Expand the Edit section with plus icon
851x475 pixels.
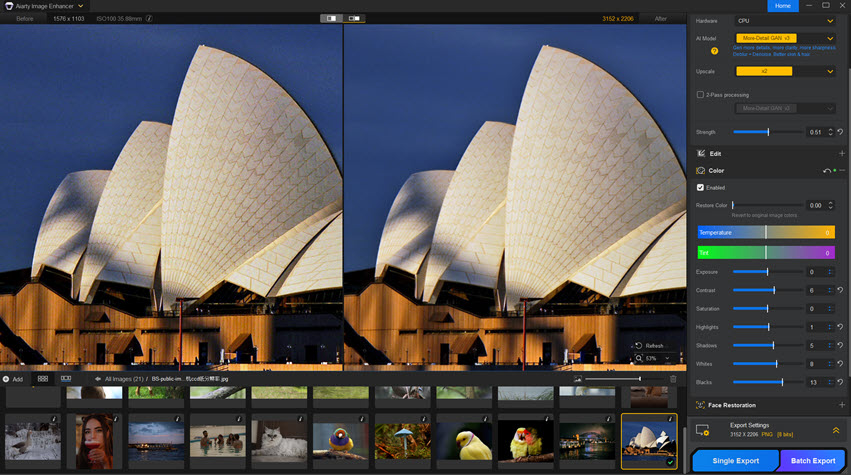pyautogui.click(x=842, y=154)
